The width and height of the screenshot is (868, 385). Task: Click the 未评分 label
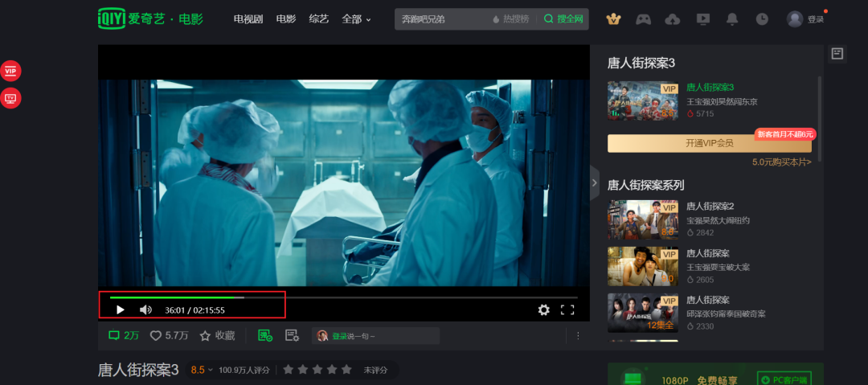(375, 370)
